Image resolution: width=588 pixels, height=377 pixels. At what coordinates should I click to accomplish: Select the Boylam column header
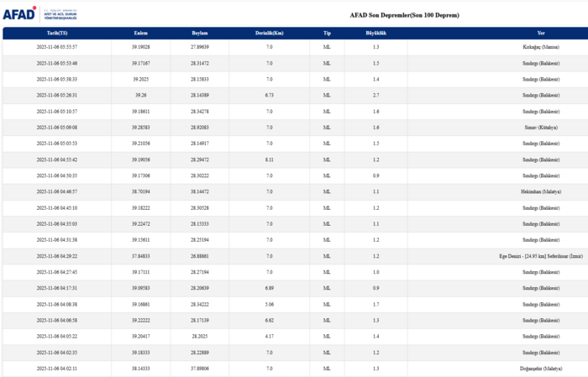[x=199, y=33]
